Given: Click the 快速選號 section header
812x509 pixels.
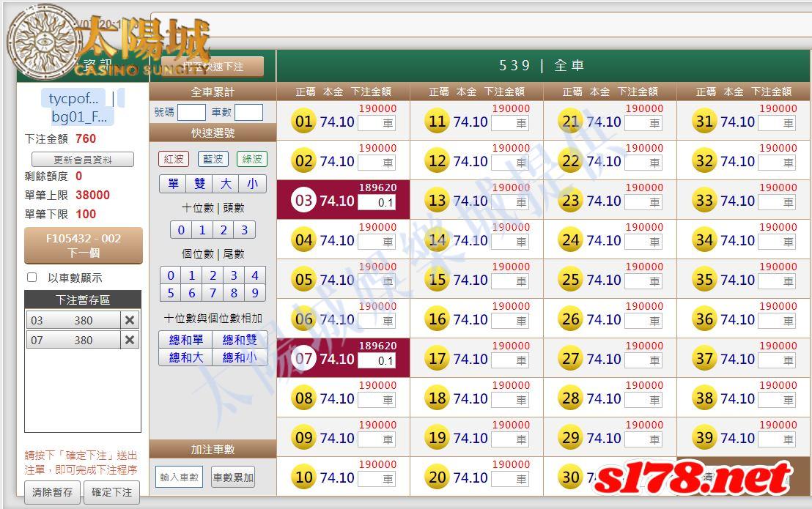Looking at the screenshot, I should click(x=213, y=133).
